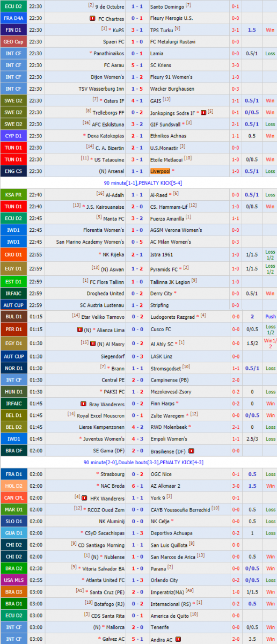Click the GEO Cup league badge

(13, 42)
